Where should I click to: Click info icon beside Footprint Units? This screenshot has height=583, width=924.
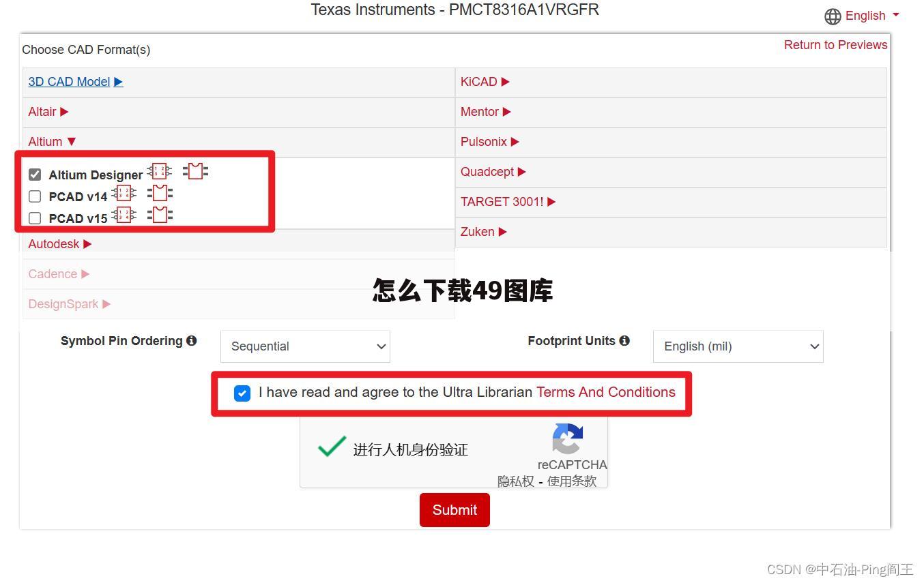pyautogui.click(x=624, y=340)
